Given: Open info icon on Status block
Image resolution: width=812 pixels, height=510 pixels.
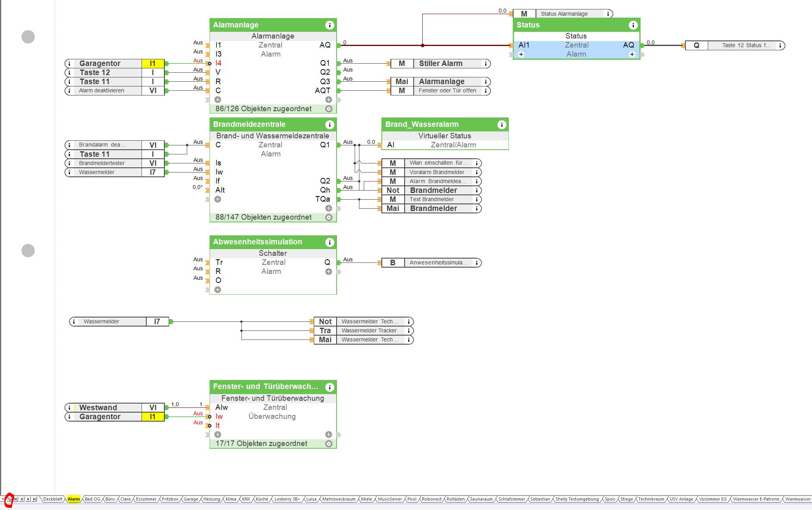Looking at the screenshot, I should 633,25.
